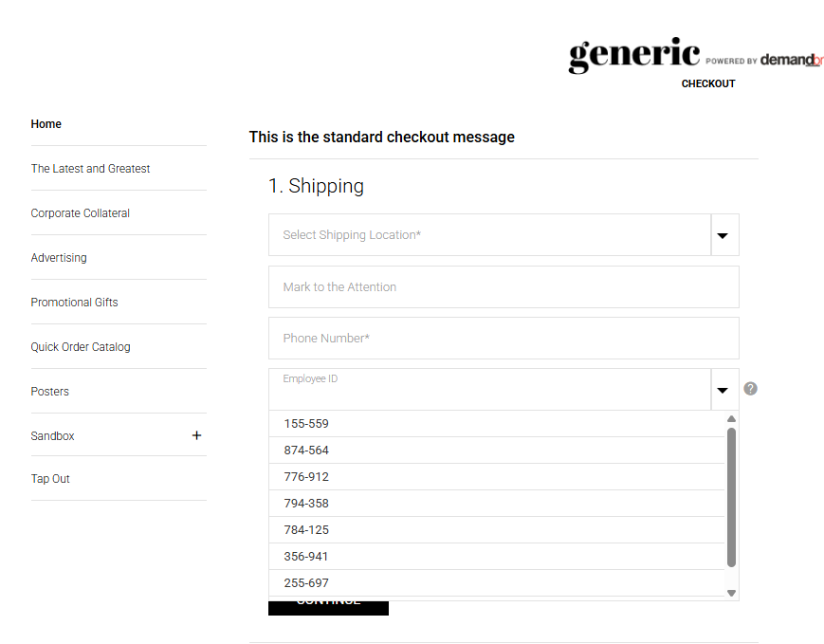Click the scroll down arrow in list
Viewport: 824px width, 644px height.
[x=731, y=593]
